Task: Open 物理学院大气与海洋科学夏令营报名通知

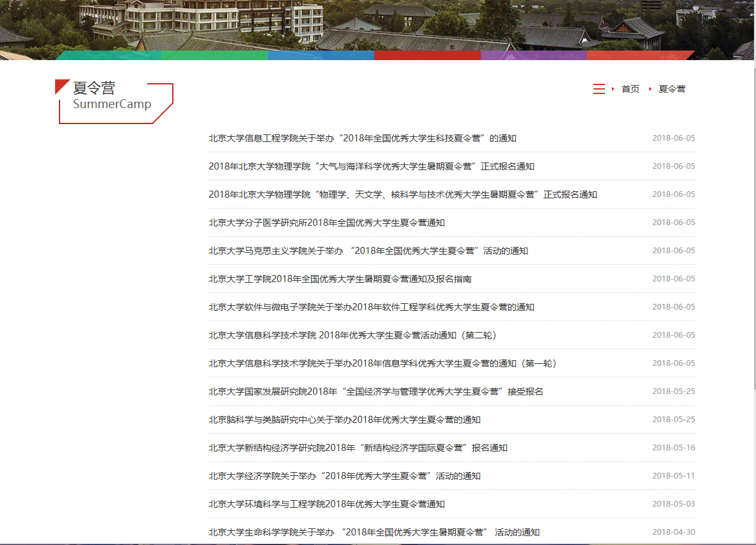Action: point(371,166)
